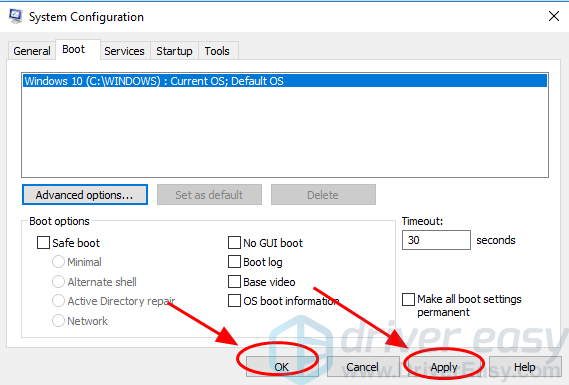The width and height of the screenshot is (569, 385).
Task: Go to the Tools tab
Action: (x=217, y=51)
